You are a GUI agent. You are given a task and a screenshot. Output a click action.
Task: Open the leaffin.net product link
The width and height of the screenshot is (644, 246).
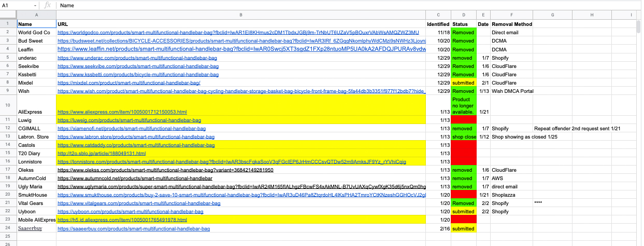tap(241, 49)
